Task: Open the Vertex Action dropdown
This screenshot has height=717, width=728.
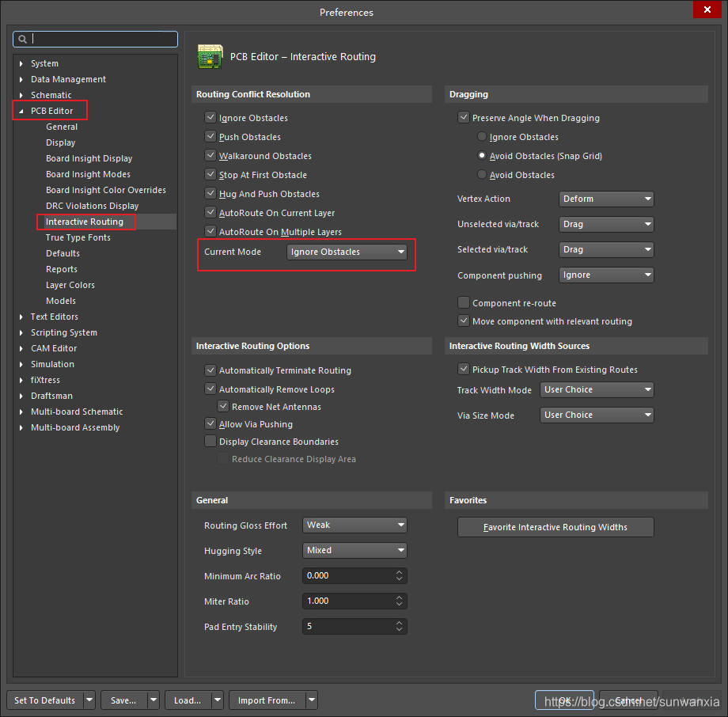Action: point(606,199)
